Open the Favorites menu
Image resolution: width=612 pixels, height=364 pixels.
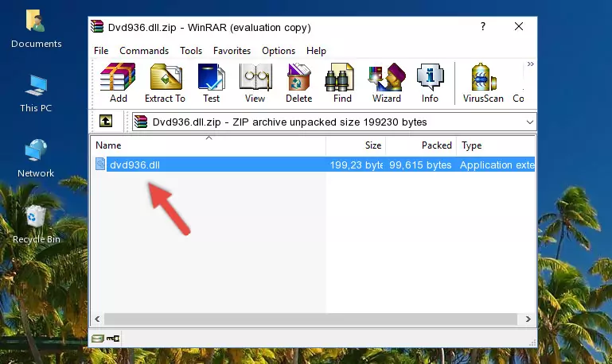(232, 51)
